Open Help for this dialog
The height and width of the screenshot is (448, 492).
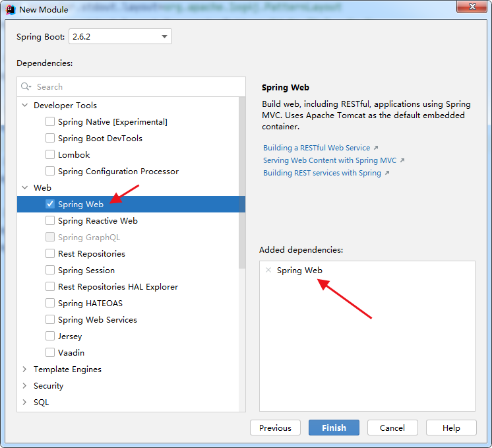coord(451,428)
